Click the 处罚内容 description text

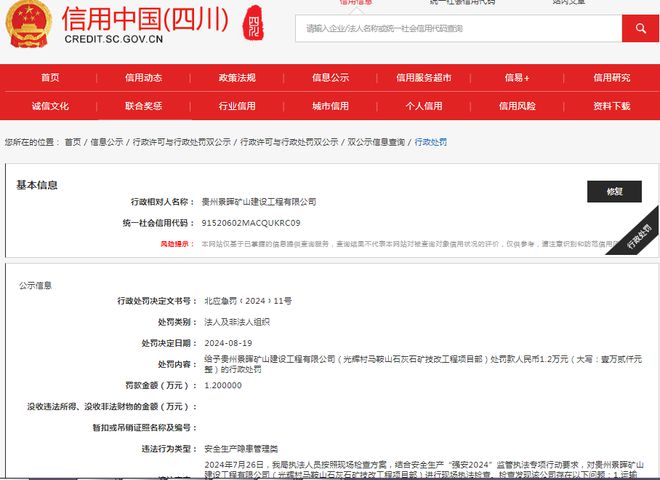(x=423, y=364)
